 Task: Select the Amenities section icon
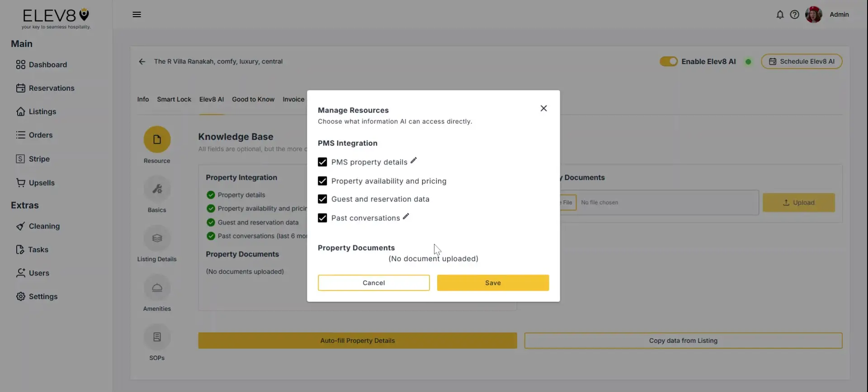point(157,288)
